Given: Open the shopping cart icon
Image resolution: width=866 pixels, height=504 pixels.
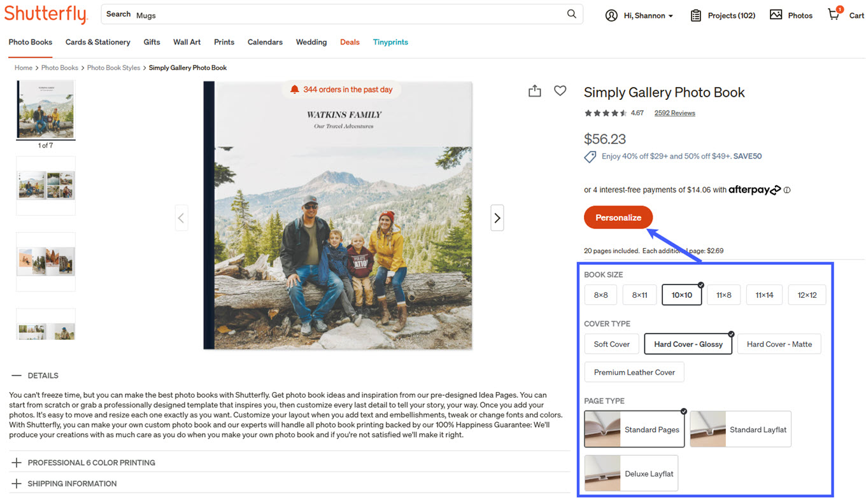Looking at the screenshot, I should [x=834, y=15].
